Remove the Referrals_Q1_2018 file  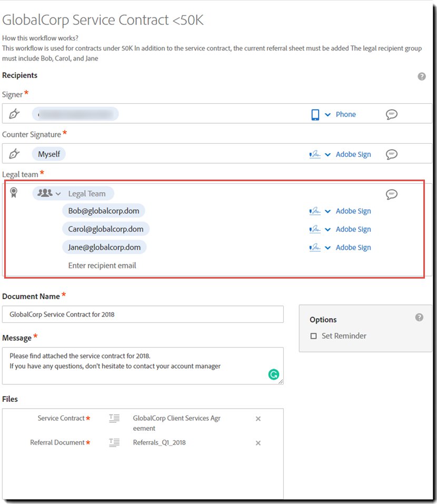[x=258, y=443]
